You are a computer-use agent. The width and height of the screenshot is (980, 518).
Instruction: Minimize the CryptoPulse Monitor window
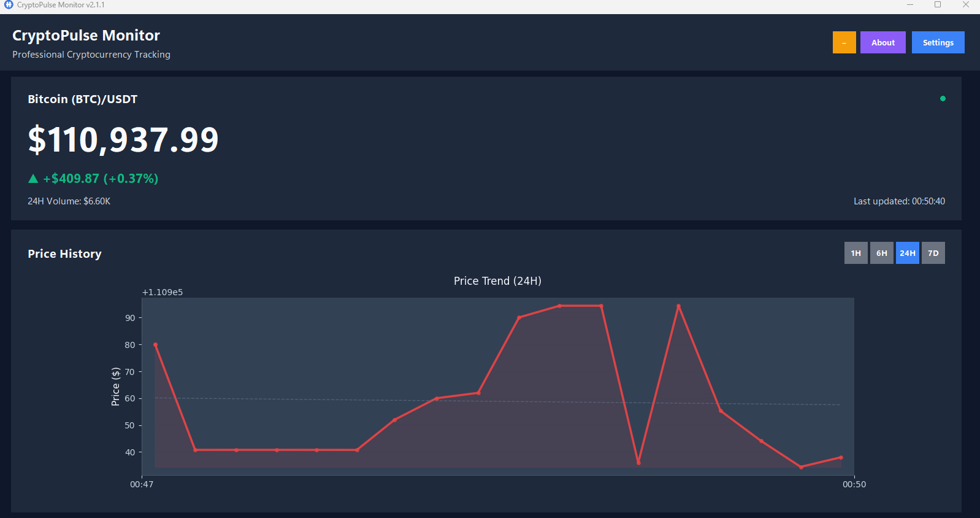(910, 5)
